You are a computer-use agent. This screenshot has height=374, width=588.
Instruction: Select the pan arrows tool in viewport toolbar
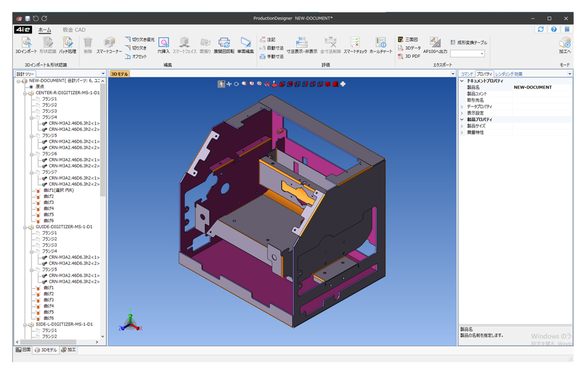pyautogui.click(x=229, y=84)
